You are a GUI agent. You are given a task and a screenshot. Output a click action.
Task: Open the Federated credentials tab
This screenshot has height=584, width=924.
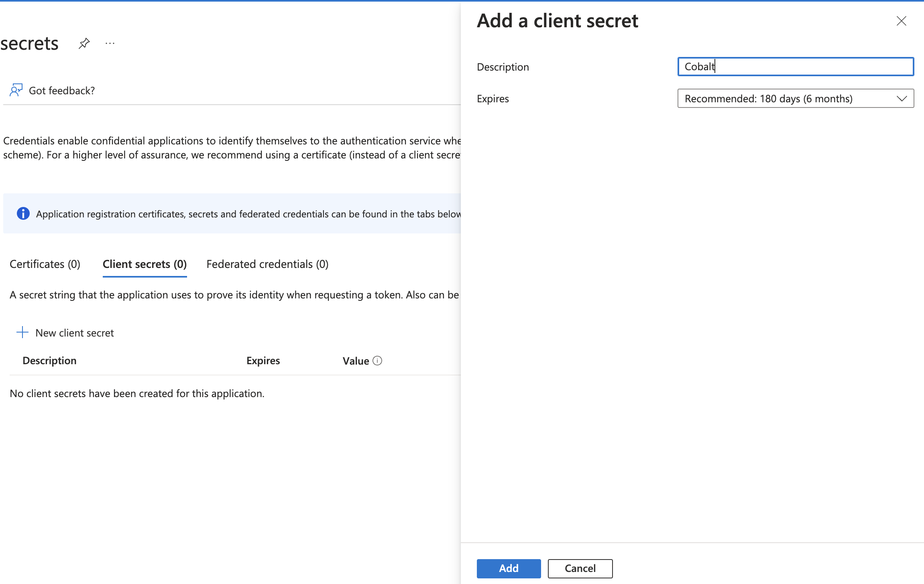tap(267, 264)
